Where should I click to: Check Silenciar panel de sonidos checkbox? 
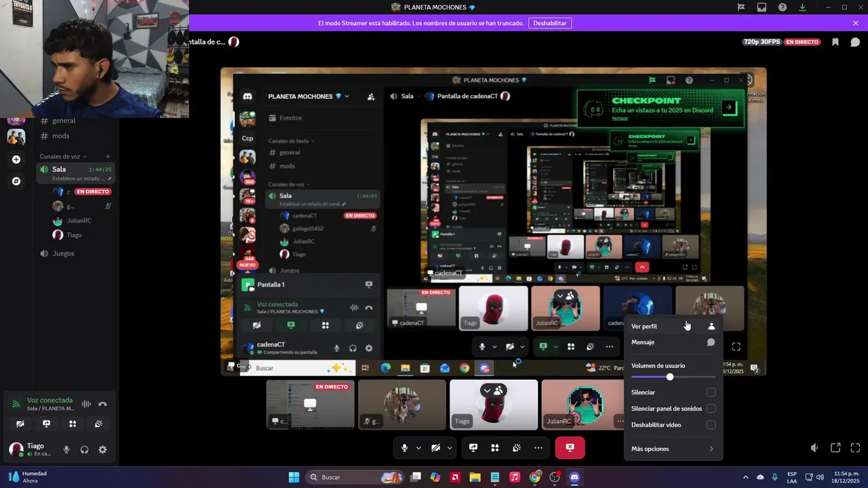[x=711, y=409]
